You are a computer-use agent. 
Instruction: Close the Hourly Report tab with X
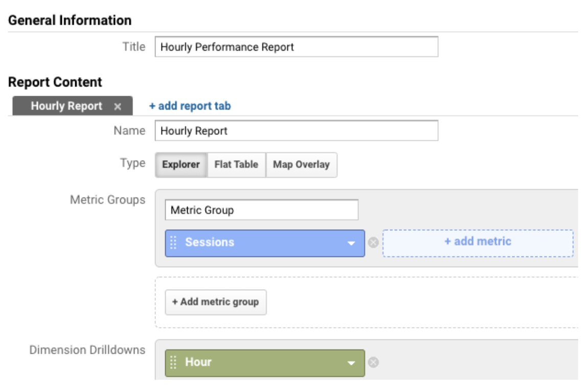click(118, 106)
